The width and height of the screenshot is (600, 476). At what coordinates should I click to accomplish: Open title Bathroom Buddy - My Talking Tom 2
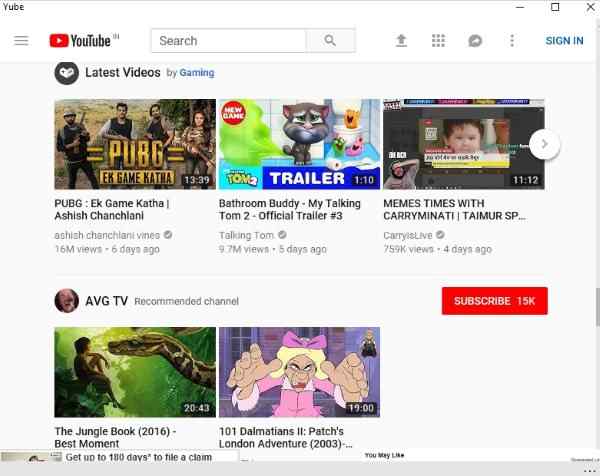coord(290,209)
